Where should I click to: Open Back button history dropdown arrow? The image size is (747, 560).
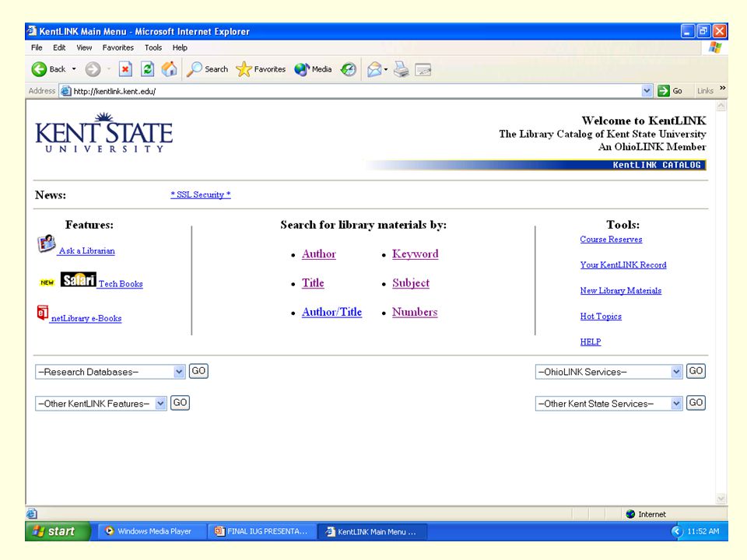74,69
